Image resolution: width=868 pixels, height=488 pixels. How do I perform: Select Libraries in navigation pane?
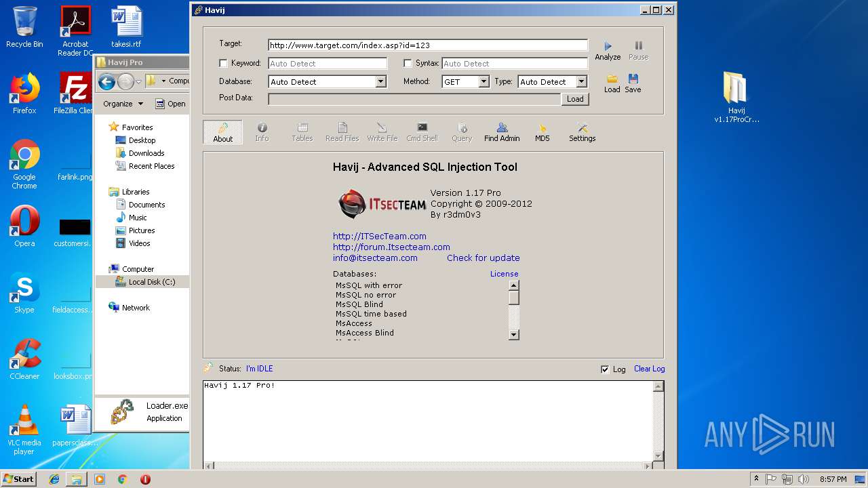[136, 191]
